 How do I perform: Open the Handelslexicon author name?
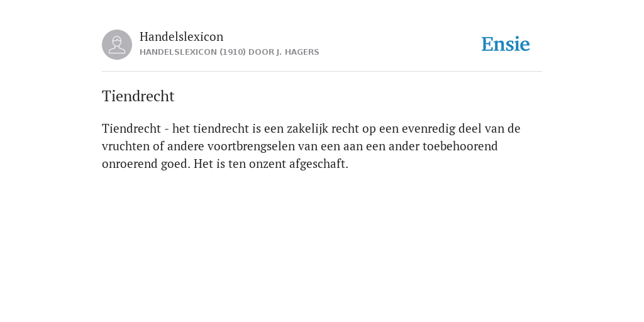tap(182, 36)
